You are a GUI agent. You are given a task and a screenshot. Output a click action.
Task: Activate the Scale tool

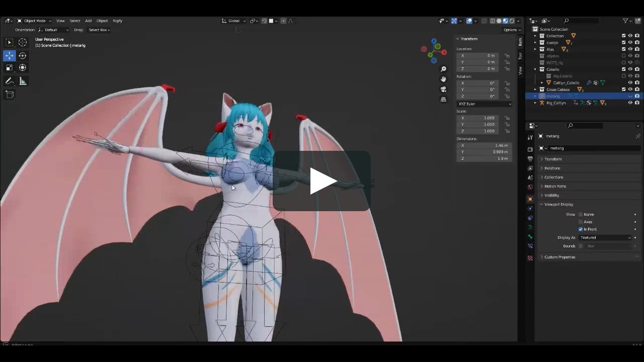coord(9,67)
